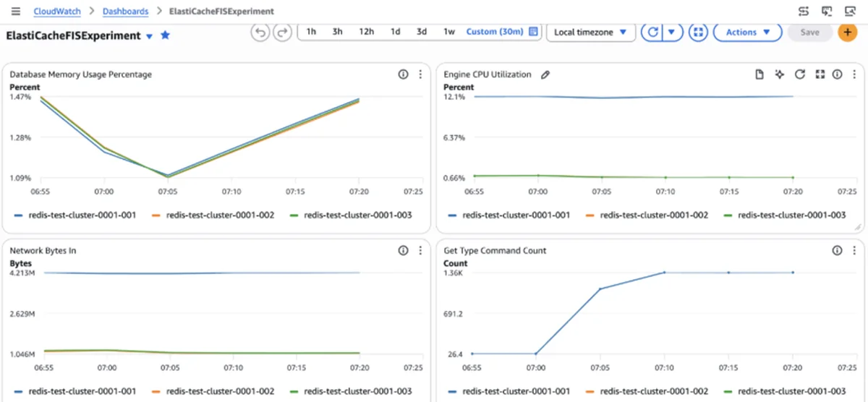Expand the refresh interval options arrow

pos(672,33)
